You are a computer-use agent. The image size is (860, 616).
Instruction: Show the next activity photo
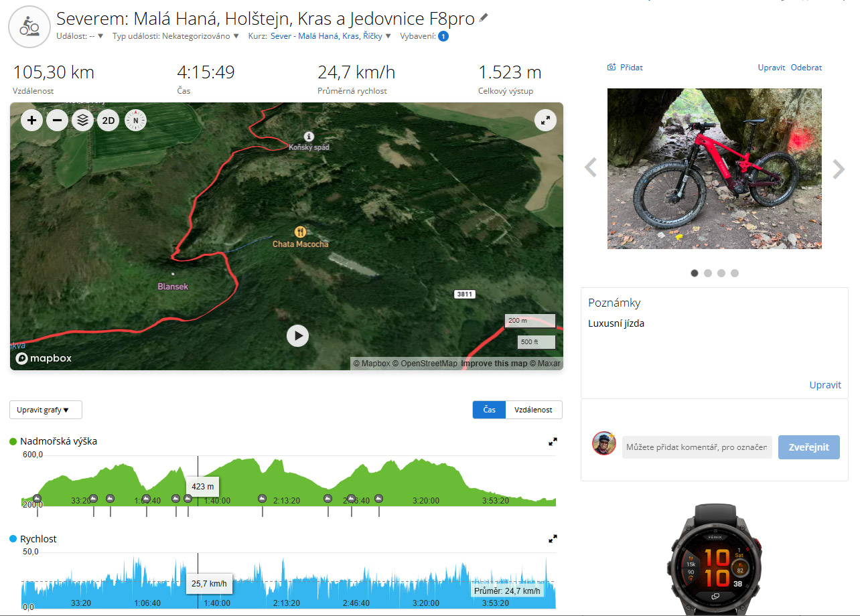click(x=839, y=169)
